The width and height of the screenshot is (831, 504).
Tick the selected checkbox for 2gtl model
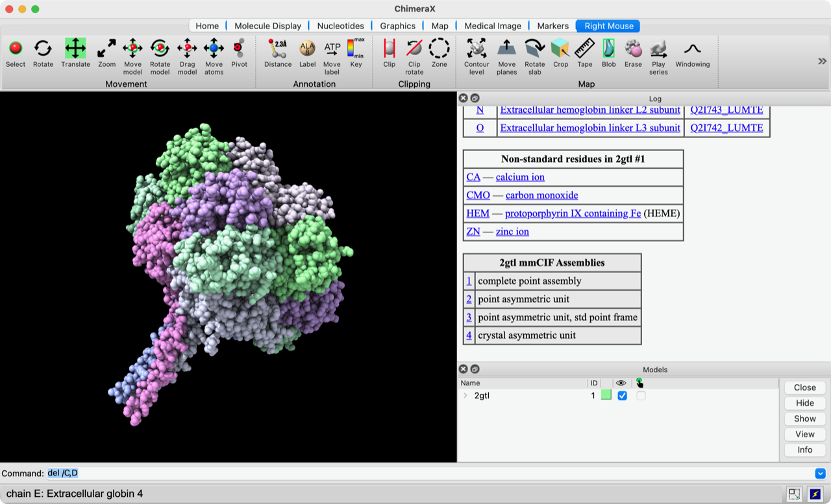click(x=641, y=396)
